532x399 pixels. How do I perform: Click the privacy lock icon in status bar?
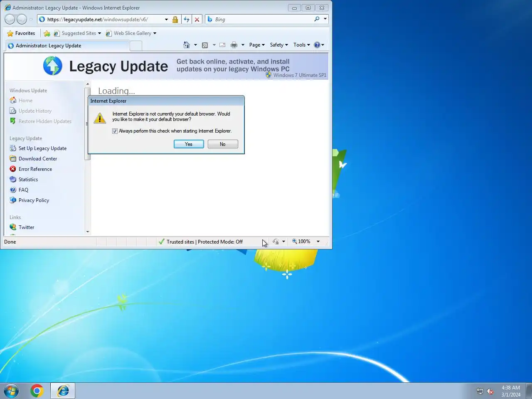(275, 241)
